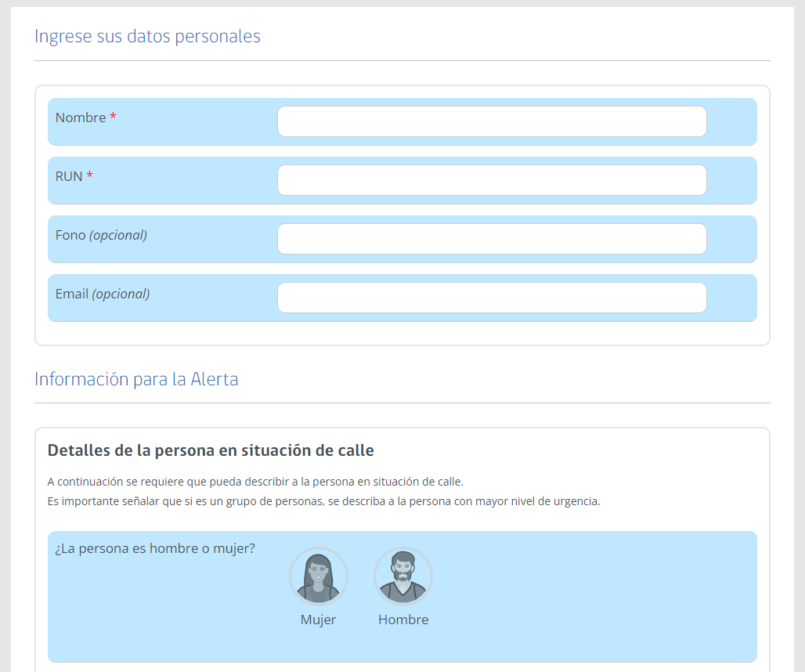Click the 'Hombre' text label
805x672 pixels.
[403, 620]
